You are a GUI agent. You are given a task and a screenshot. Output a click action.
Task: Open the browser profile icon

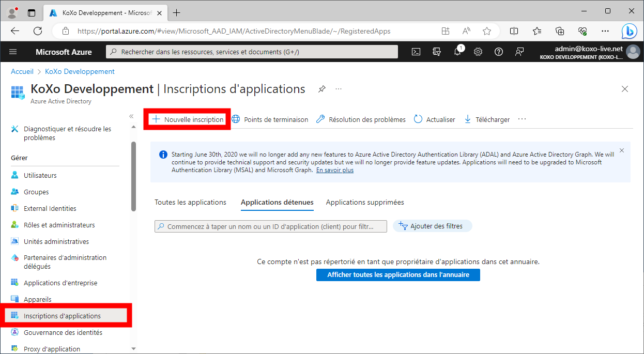(x=12, y=12)
